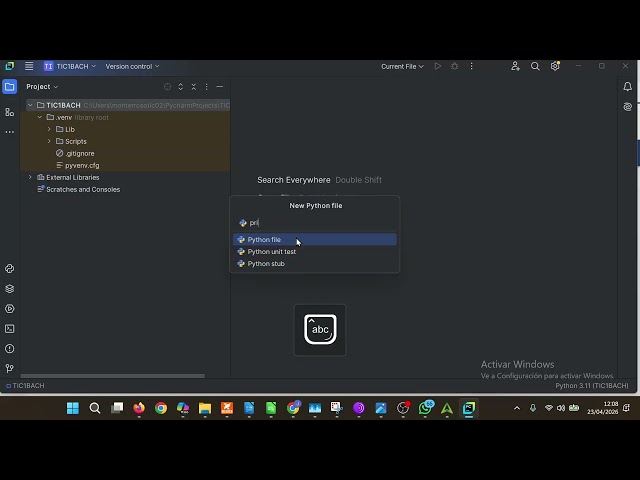This screenshot has height=480, width=640.
Task: Open Firefox from the taskbar
Action: pyautogui.click(x=139, y=408)
